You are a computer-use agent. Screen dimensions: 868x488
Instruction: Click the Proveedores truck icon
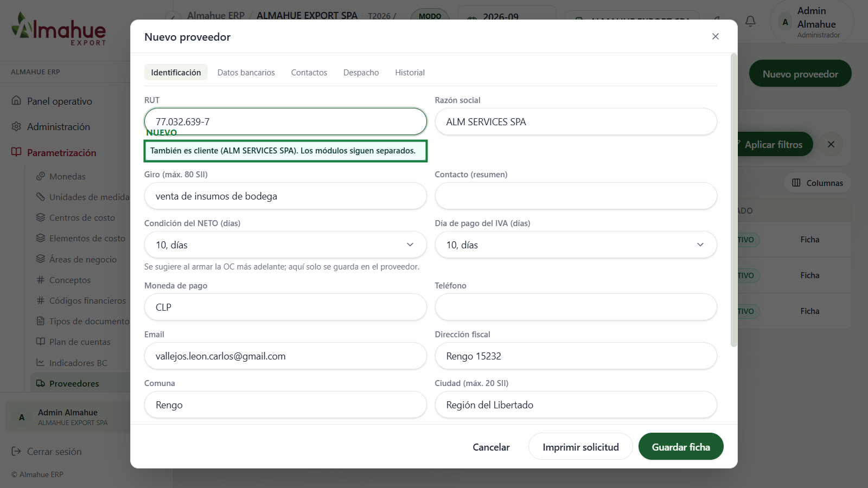40,383
